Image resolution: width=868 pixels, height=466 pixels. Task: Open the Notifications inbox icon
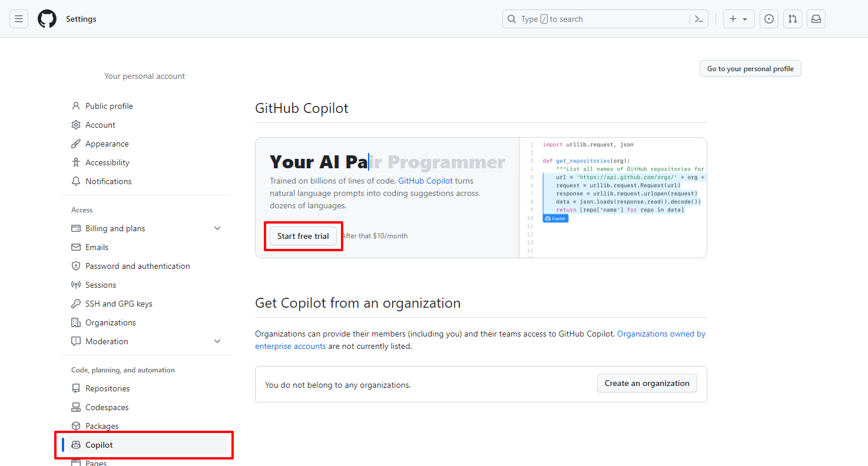[816, 19]
